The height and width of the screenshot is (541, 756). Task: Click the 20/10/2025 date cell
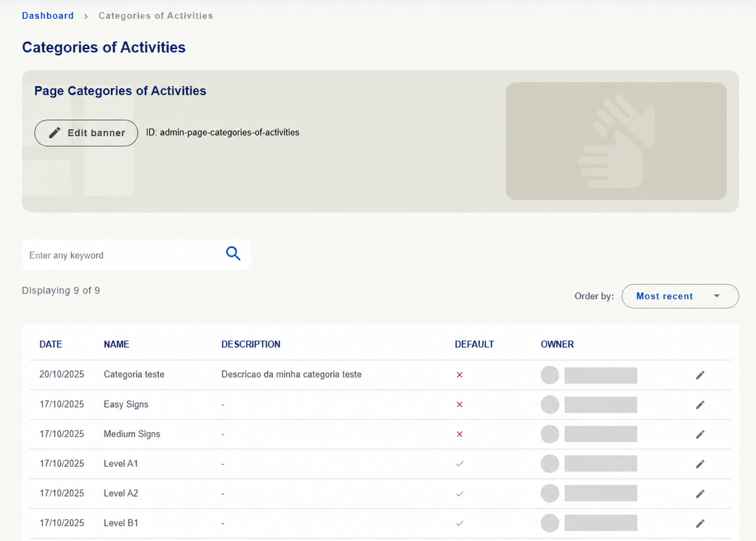[x=62, y=374]
